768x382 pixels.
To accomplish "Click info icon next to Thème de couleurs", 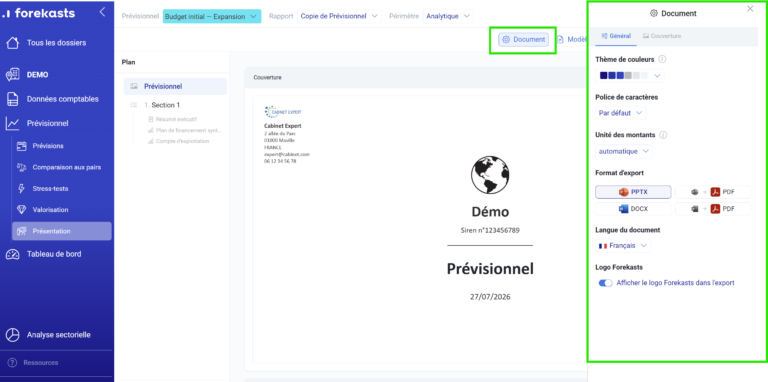I will pos(662,59).
